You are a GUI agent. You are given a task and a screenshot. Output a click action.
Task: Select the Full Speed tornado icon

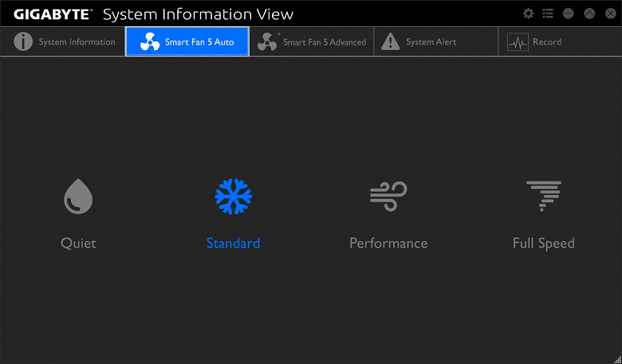tap(543, 196)
